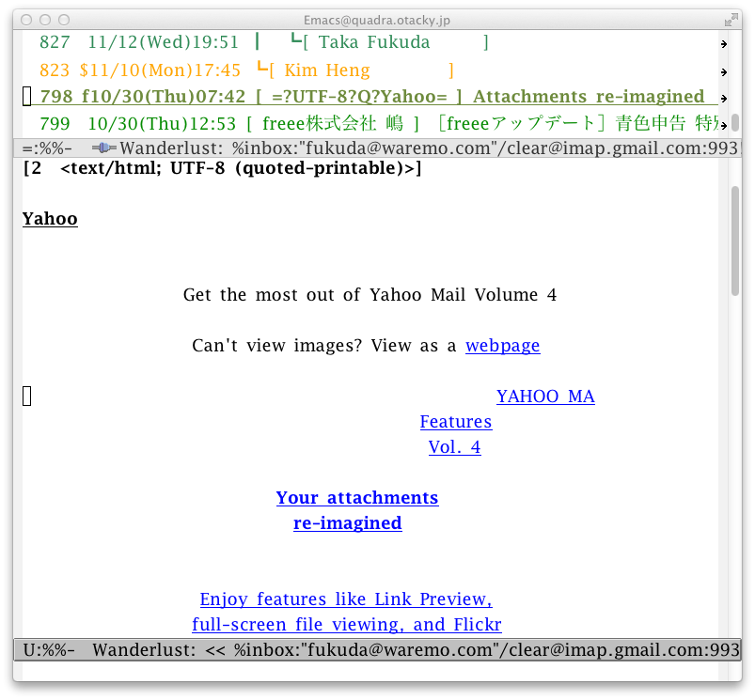
Task: Click the summary mode line folder name after the plug
Action: coord(429,148)
